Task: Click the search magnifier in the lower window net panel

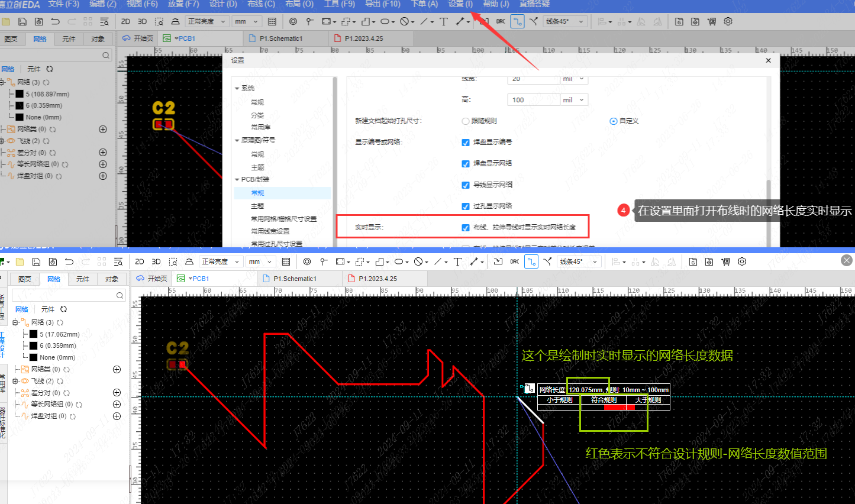Action: click(x=120, y=295)
